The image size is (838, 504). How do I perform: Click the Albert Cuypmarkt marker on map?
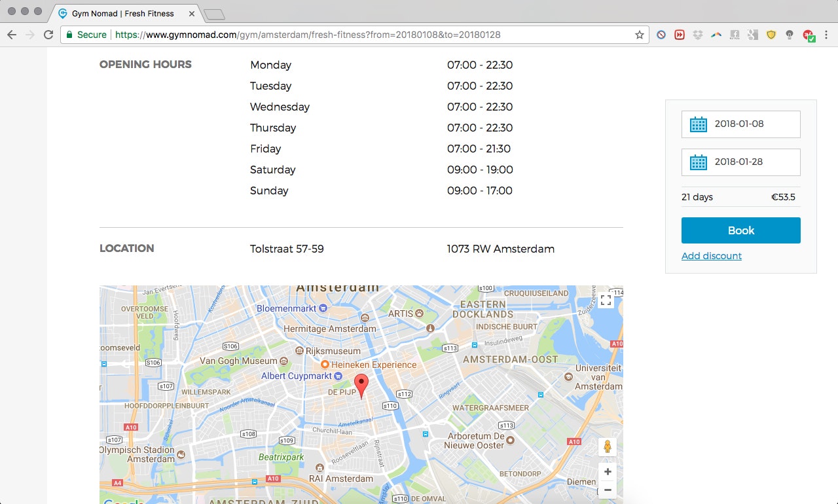(x=338, y=376)
